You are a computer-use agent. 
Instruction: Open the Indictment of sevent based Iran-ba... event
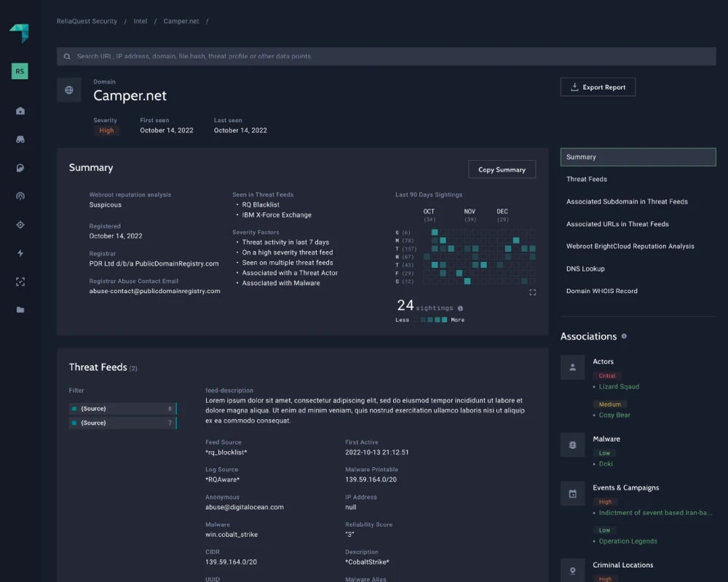pos(655,512)
